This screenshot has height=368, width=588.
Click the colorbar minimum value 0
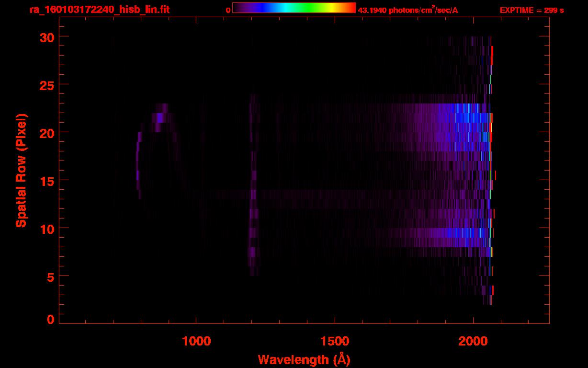(228, 10)
